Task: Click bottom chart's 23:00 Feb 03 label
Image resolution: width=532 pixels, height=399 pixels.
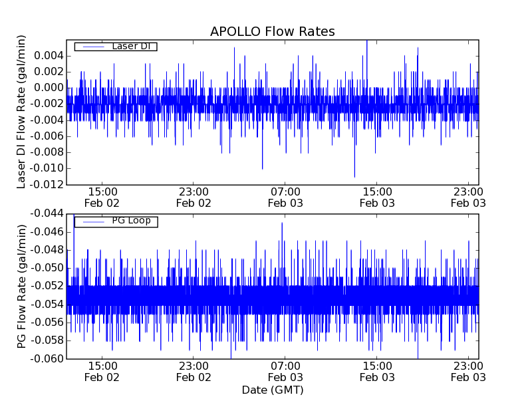Action: pyautogui.click(x=468, y=372)
